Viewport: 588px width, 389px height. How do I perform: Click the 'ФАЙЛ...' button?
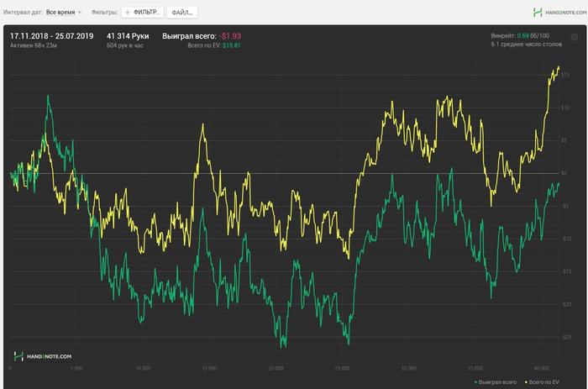pos(182,13)
